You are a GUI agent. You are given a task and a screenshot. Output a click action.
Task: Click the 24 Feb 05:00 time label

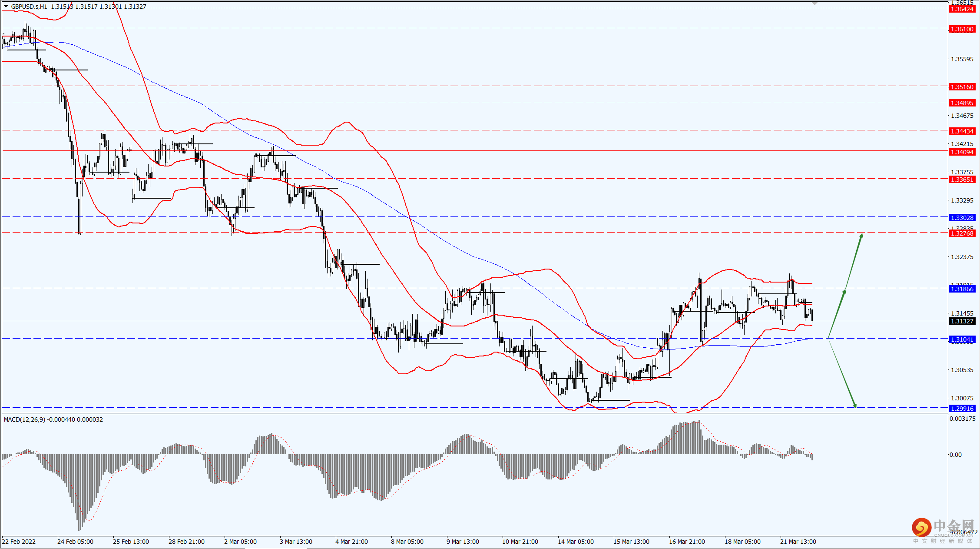point(75,542)
